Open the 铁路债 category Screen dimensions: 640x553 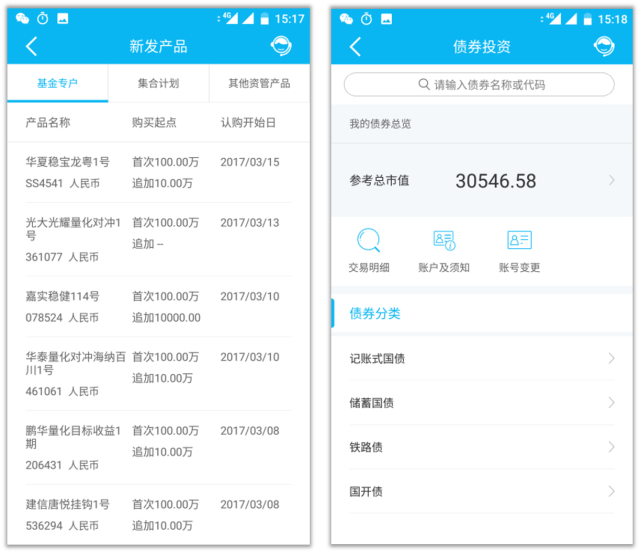482,447
